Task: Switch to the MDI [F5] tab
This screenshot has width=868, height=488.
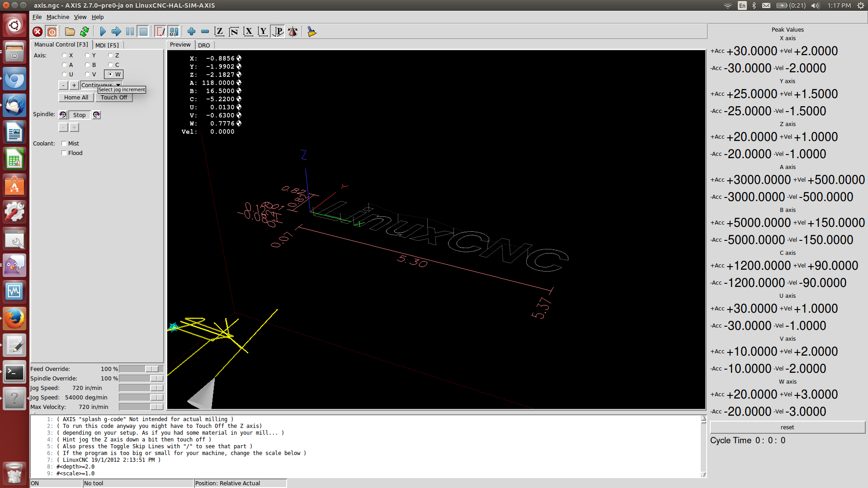Action: [x=107, y=45]
